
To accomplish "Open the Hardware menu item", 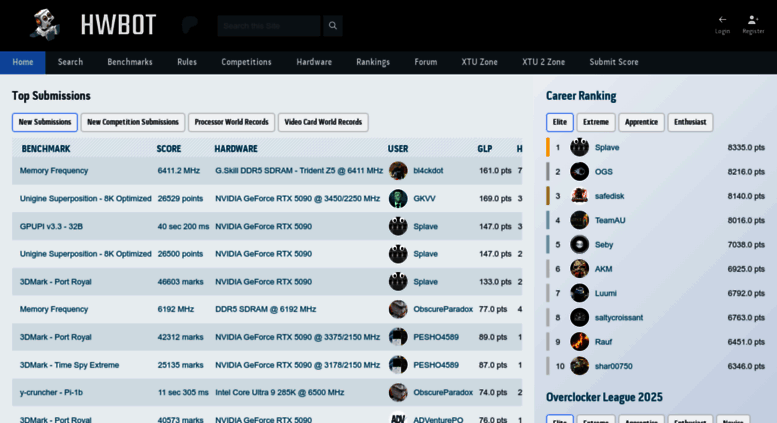I will [314, 62].
